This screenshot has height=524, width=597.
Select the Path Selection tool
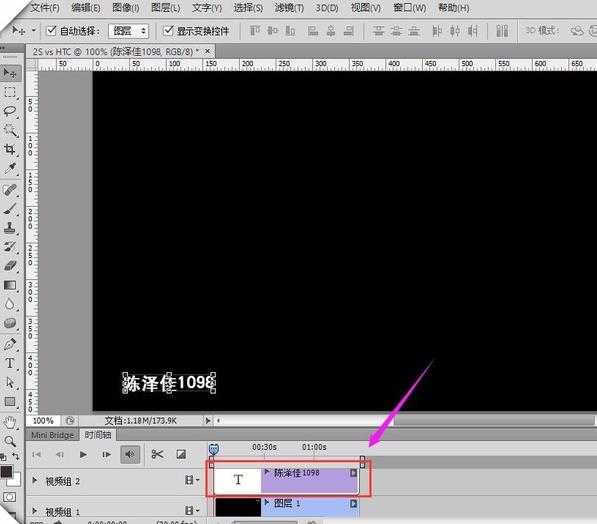pyautogui.click(x=10, y=382)
